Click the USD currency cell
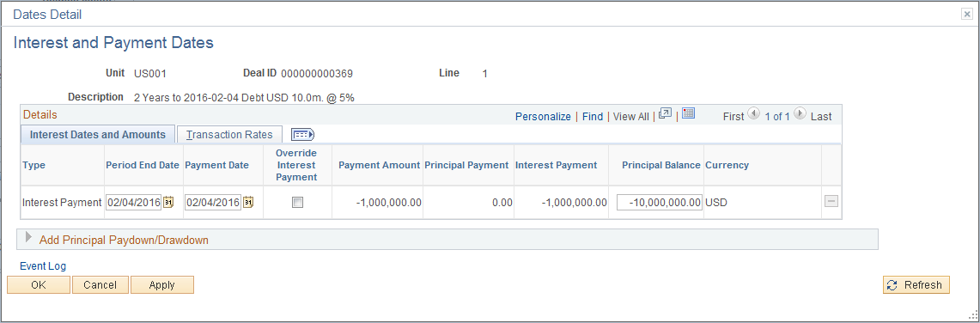 716,203
